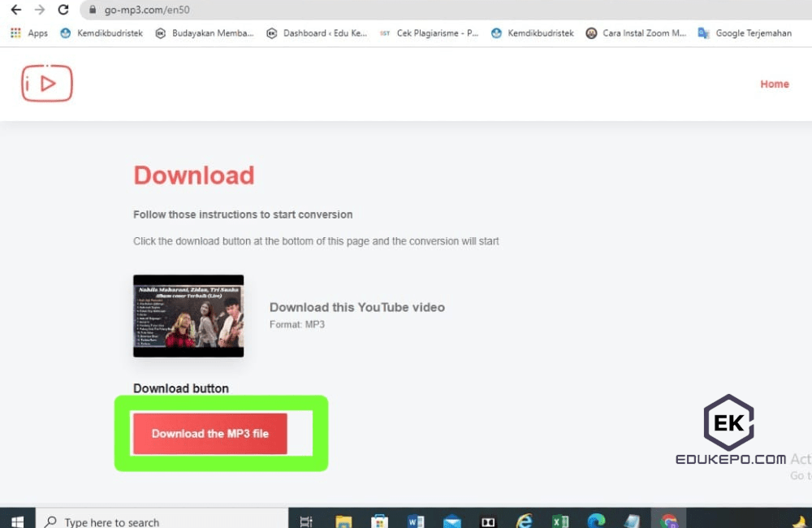The height and width of the screenshot is (528, 812).
Task: Open Excel from the taskbar
Action: [560, 520]
